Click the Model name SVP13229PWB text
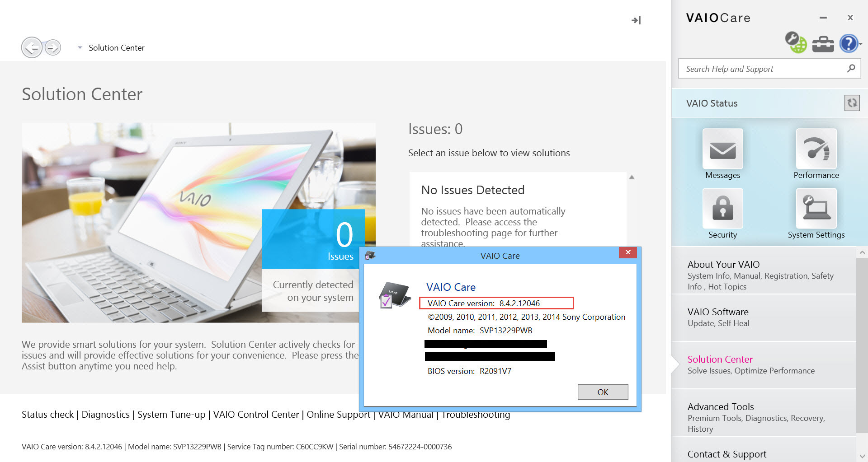 pyautogui.click(x=480, y=331)
